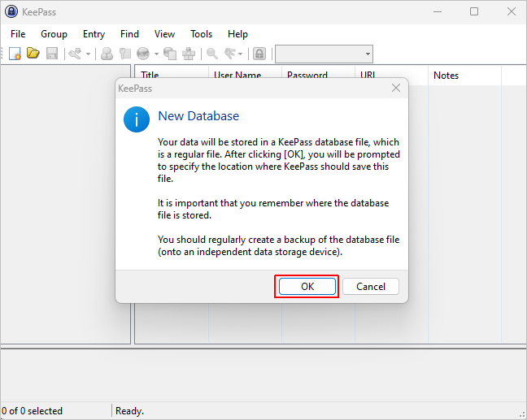Click the '0 of 0 selected' status text
The image size is (527, 420).
[x=32, y=411]
